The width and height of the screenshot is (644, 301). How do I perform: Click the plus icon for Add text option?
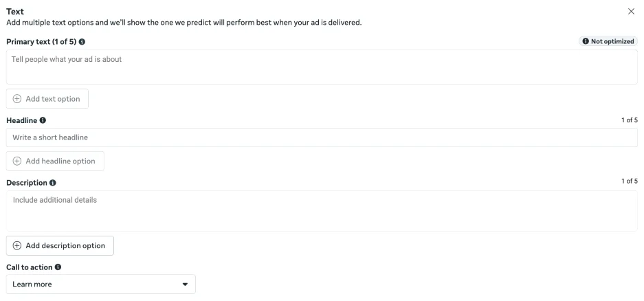[17, 99]
